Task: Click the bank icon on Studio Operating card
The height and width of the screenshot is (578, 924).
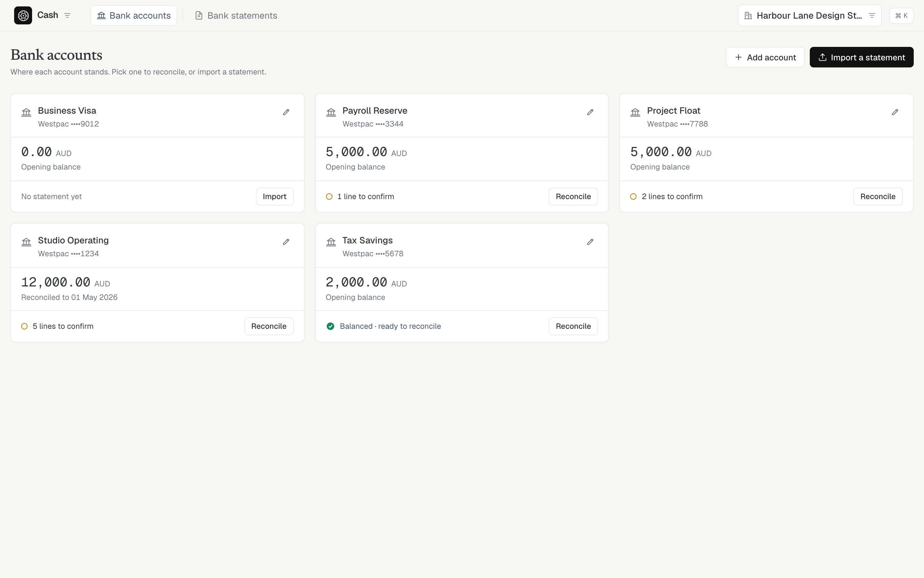Action: pyautogui.click(x=26, y=242)
